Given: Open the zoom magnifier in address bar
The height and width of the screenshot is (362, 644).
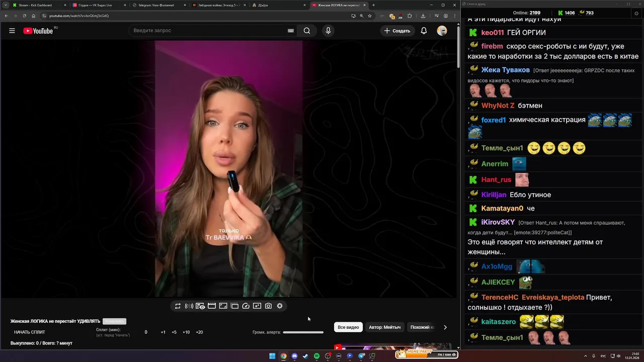Looking at the screenshot, I should 361,16.
